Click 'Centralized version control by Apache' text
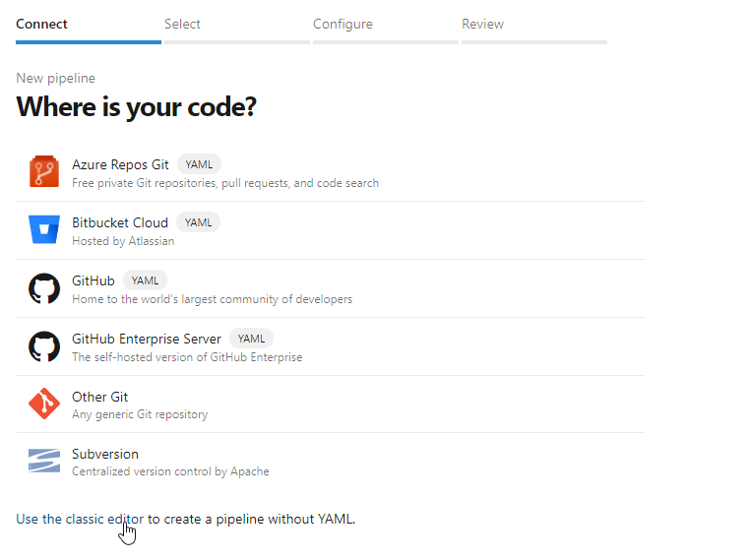 (x=170, y=471)
